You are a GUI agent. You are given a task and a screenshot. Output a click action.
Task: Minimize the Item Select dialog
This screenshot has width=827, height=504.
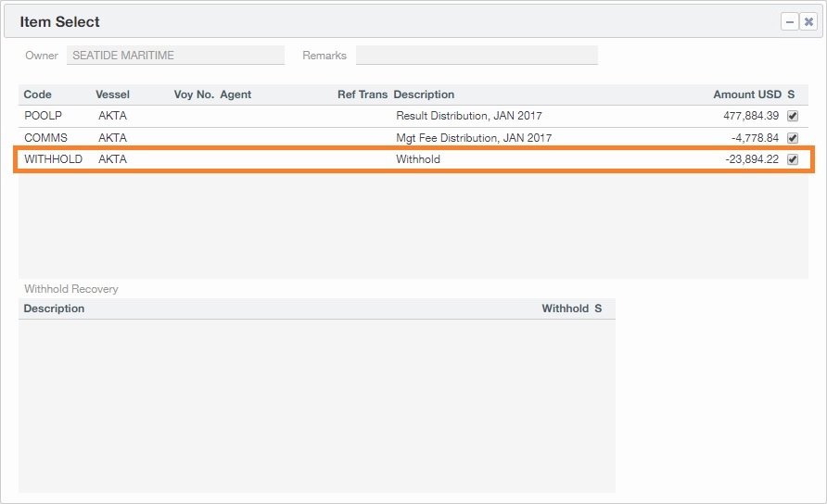(790, 21)
